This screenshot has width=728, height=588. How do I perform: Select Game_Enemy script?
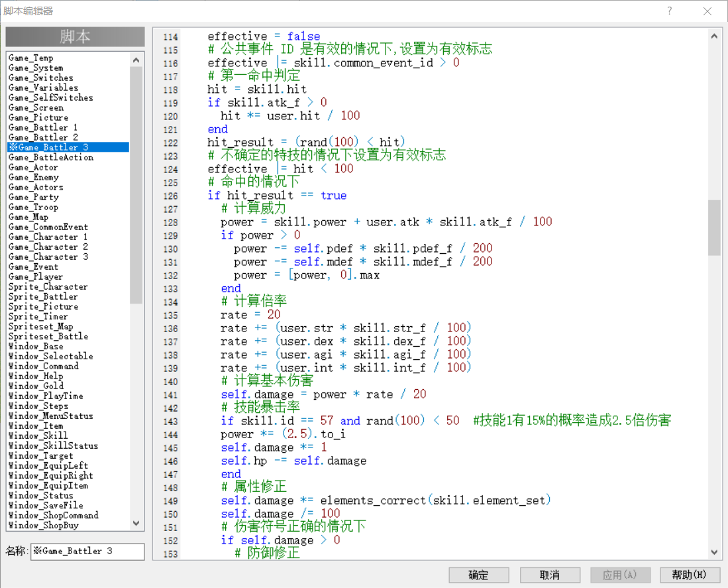coord(68,178)
